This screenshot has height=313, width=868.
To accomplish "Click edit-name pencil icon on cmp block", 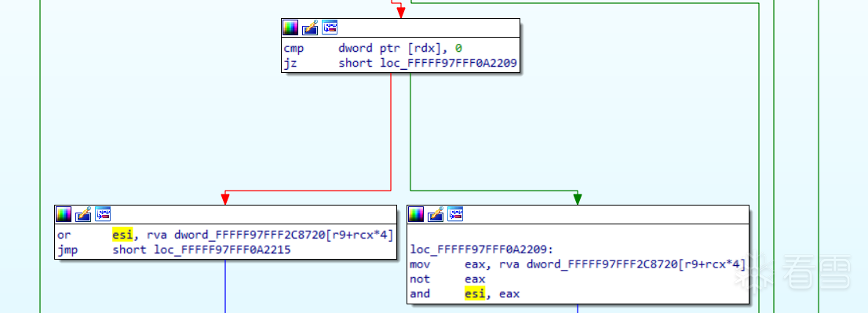I will coord(310,27).
